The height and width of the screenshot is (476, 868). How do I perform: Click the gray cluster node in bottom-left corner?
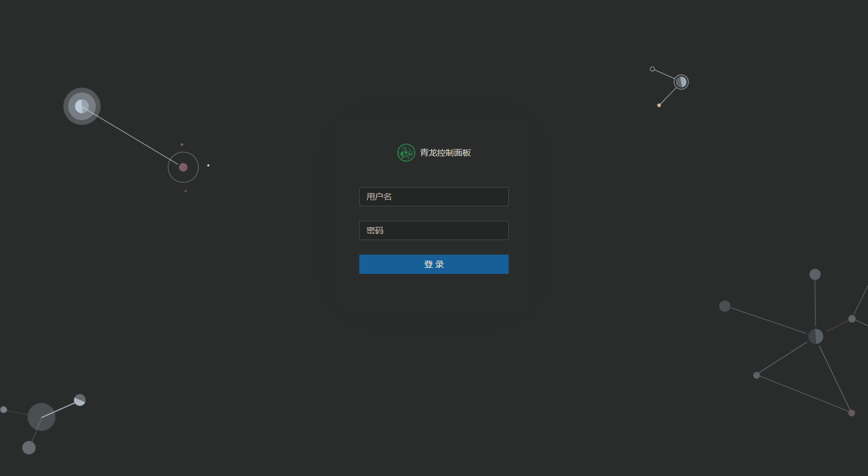(x=41, y=417)
